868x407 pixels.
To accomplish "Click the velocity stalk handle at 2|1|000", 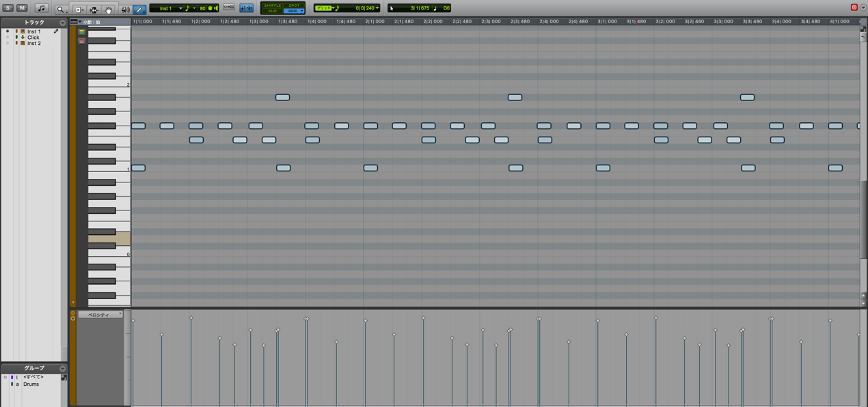I will tap(366, 320).
